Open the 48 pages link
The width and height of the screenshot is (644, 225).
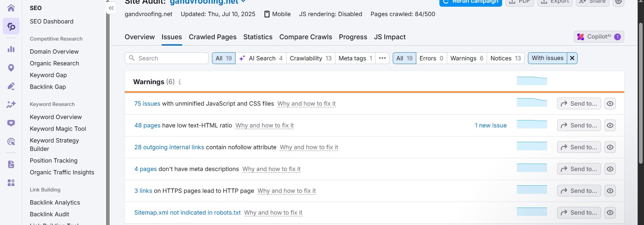point(147,125)
